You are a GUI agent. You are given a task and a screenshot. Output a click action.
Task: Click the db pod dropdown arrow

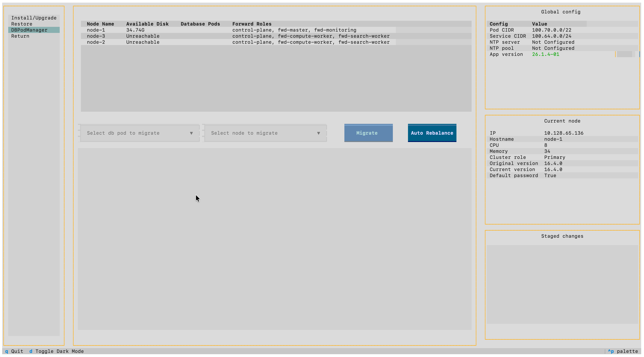(191, 133)
